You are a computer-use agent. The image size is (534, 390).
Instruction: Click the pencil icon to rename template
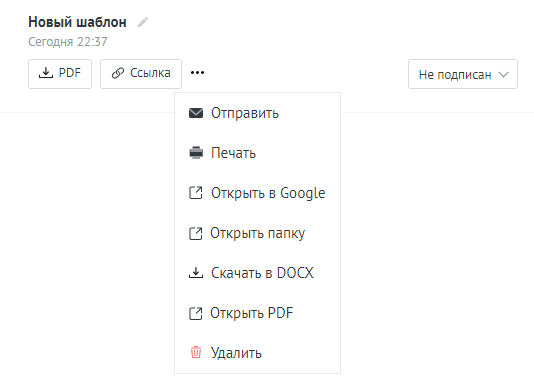tap(143, 22)
